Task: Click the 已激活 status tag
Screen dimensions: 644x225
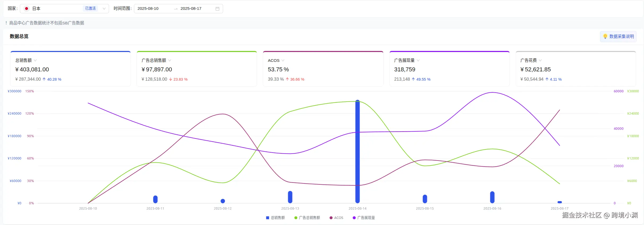Action: pyautogui.click(x=90, y=8)
